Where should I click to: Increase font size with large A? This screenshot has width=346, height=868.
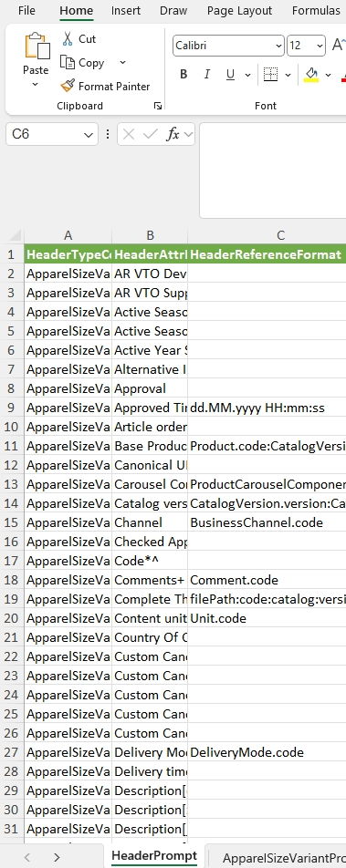(x=338, y=46)
